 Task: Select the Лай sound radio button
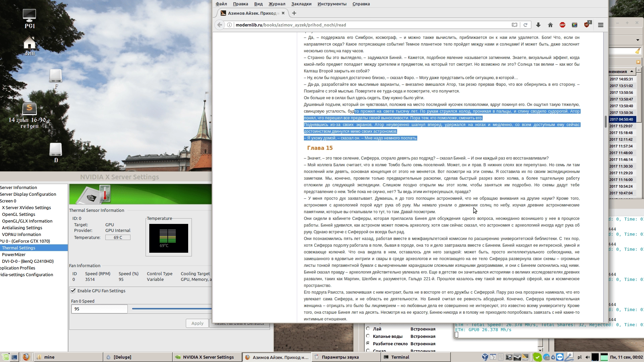pos(368,328)
